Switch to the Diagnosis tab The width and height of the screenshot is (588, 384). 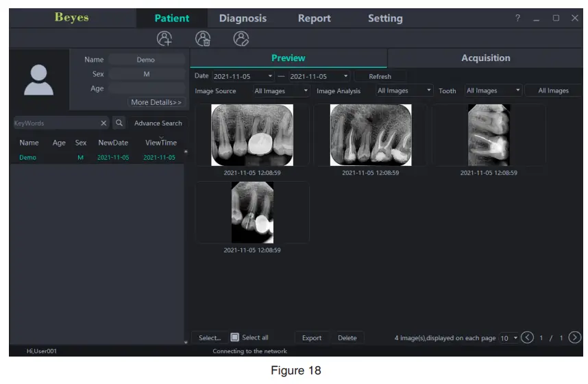click(x=243, y=19)
